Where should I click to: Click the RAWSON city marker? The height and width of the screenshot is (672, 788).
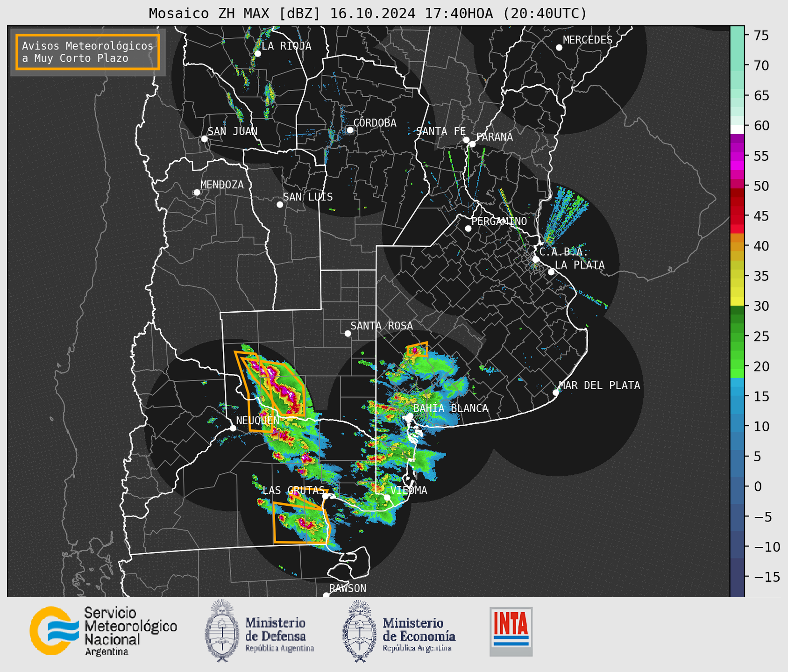[x=326, y=595]
